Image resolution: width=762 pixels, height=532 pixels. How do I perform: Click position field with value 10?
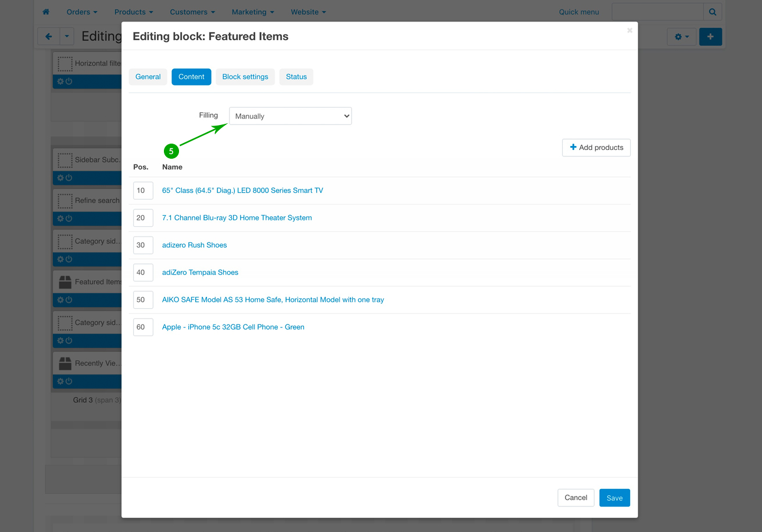(x=142, y=191)
